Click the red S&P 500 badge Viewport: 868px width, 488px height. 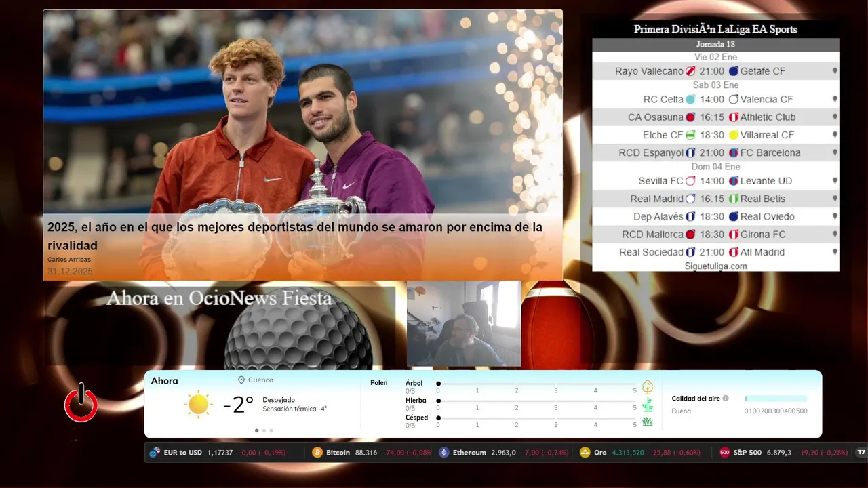coord(724,452)
